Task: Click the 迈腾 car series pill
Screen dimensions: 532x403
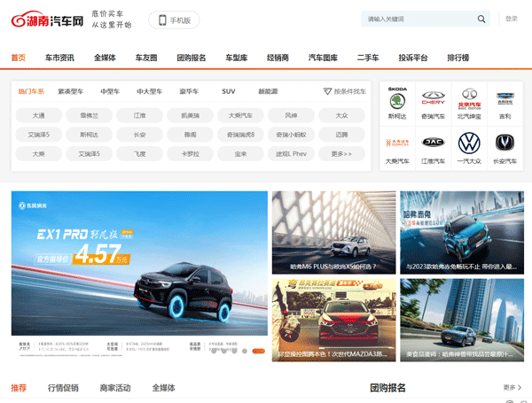Action: [341, 135]
